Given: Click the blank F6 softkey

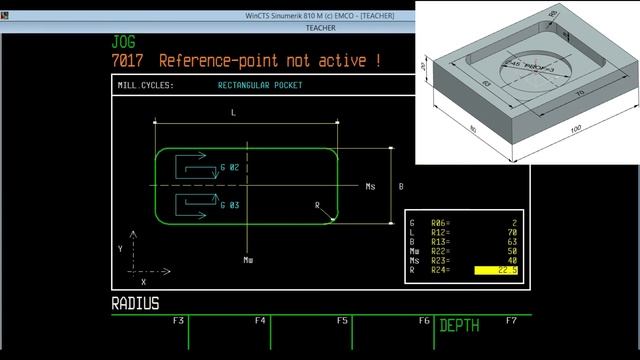Looking at the screenshot, I should pyautogui.click(x=393, y=333).
